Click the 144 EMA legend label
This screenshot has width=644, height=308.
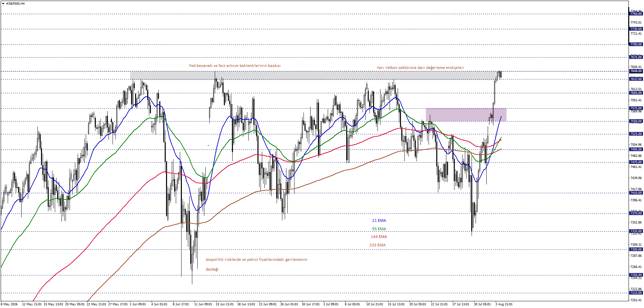379,237
